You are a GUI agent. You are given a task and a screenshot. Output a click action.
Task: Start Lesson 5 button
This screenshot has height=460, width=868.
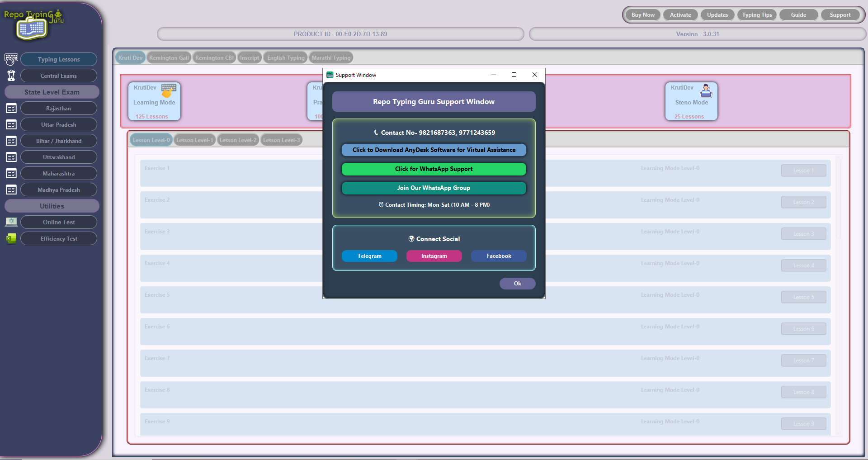pyautogui.click(x=803, y=297)
